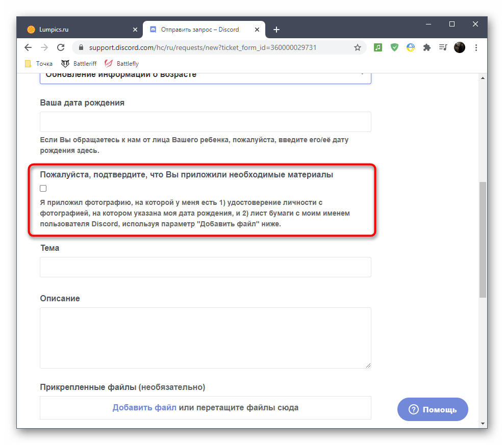Screen dimensions: 504x445
Task: Click the Тема label
Action: pos(49,248)
